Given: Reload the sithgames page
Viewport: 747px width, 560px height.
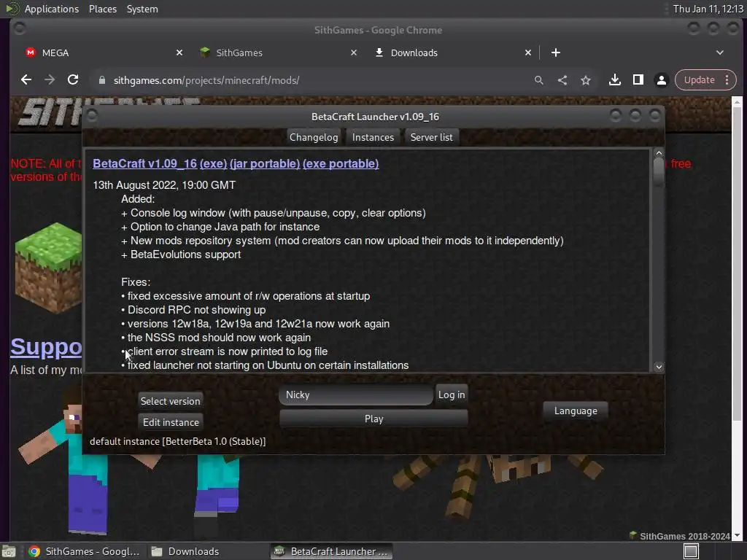Looking at the screenshot, I should click(73, 80).
